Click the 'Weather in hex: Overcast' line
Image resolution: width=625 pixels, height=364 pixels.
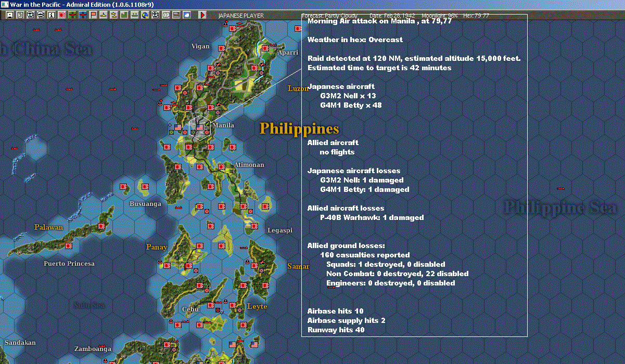point(355,40)
